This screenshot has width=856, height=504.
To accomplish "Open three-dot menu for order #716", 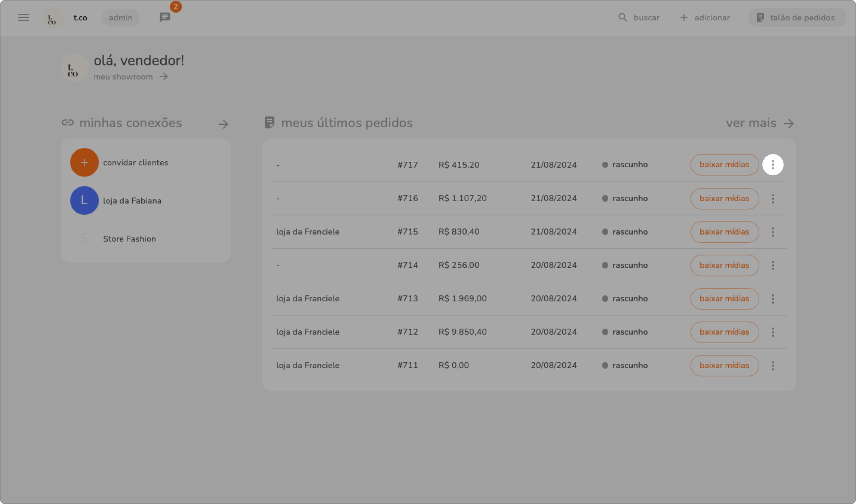I will pos(773,198).
